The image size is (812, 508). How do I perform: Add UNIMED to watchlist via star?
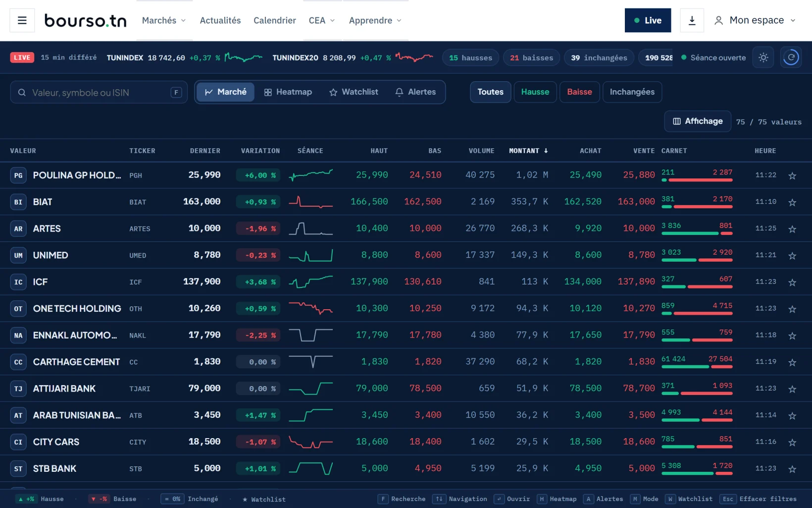coord(792,256)
